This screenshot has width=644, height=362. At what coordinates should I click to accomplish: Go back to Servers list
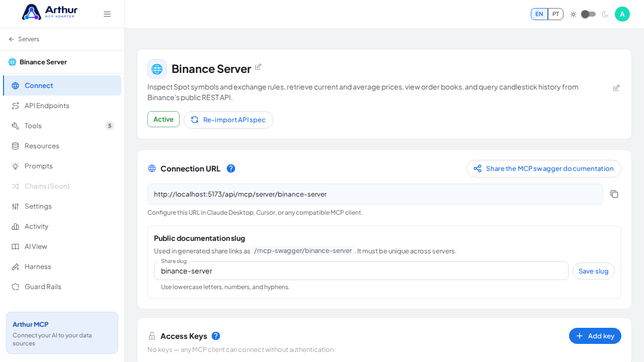pyautogui.click(x=24, y=39)
